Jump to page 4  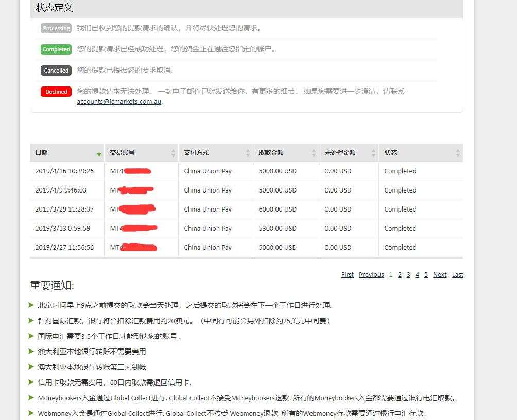point(417,275)
